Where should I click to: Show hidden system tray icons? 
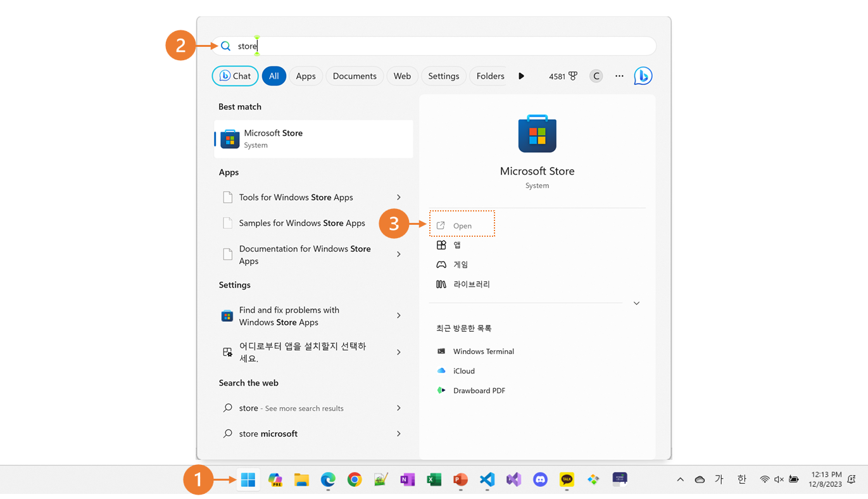680,480
